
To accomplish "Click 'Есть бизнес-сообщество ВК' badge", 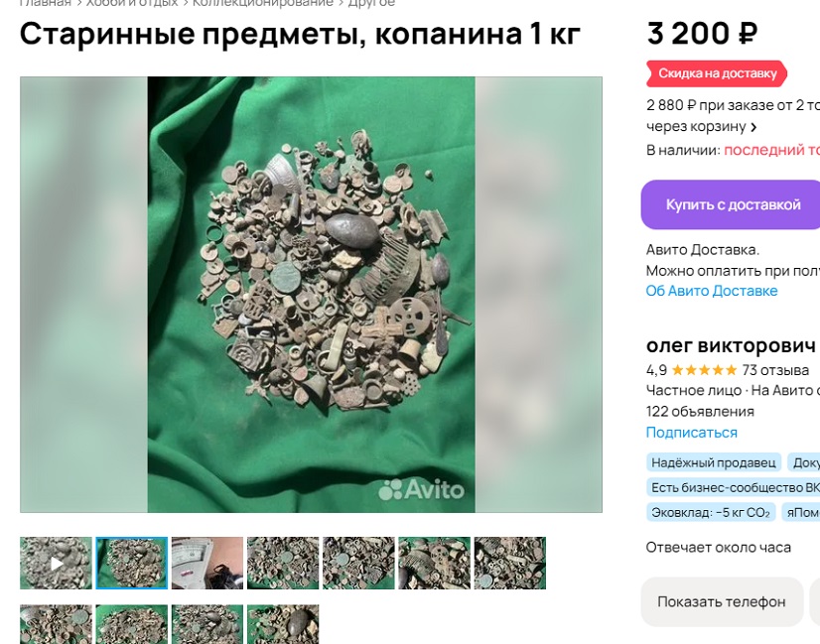I will coord(733,487).
